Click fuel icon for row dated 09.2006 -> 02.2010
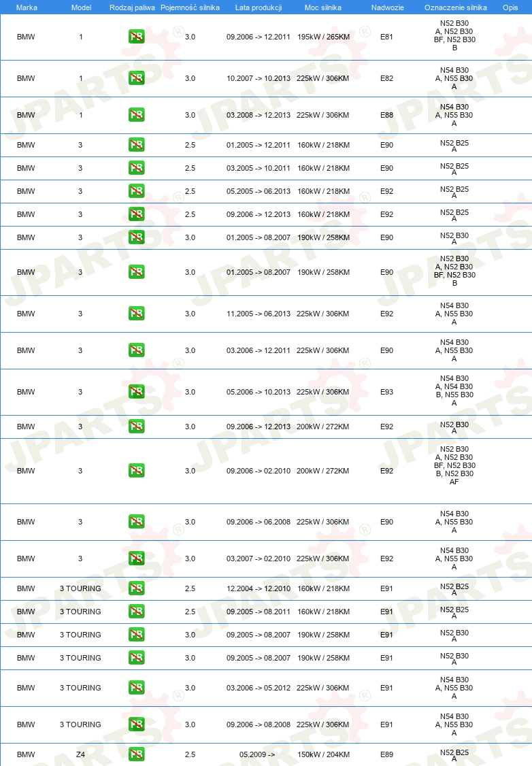 point(136,471)
